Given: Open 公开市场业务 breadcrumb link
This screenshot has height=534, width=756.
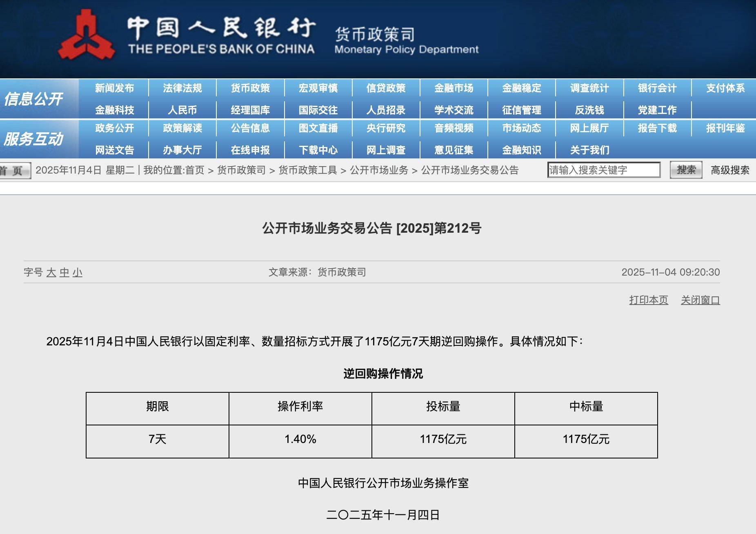Looking at the screenshot, I should pos(379,170).
